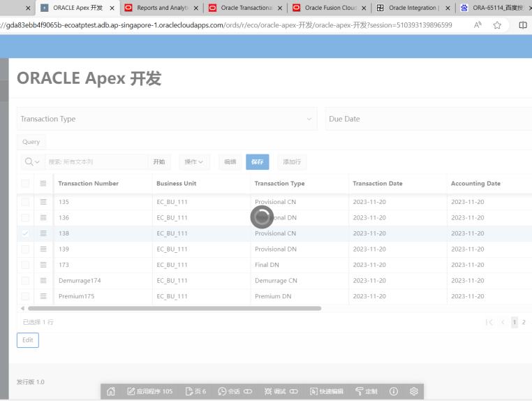Click the grid horizontal scrollbar thumb
Viewport: 532px width, 401px height.
pyautogui.click(x=175, y=308)
